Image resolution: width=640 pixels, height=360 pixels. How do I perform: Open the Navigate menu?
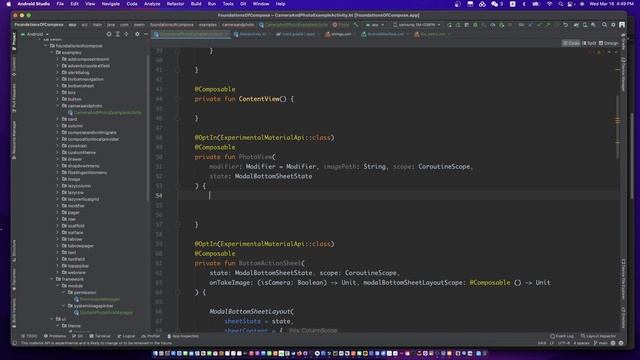click(111, 4)
